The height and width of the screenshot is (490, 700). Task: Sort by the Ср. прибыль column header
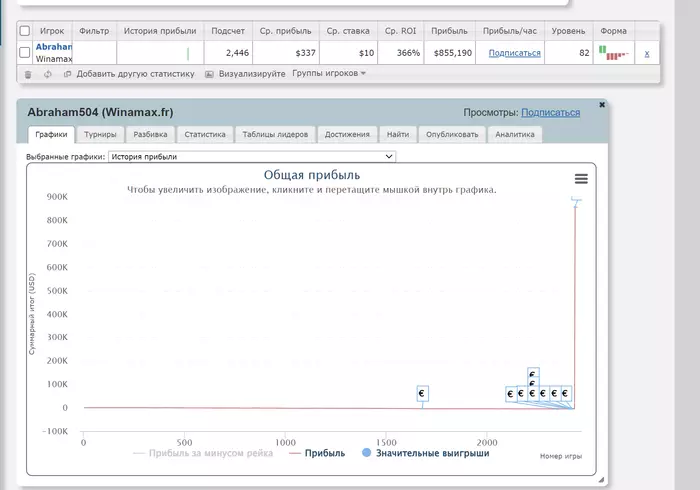286,31
